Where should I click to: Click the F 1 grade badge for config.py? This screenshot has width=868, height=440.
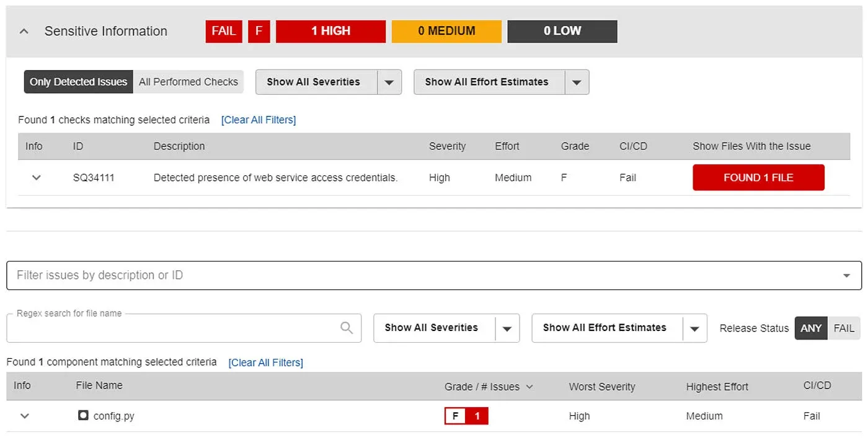[466, 416]
